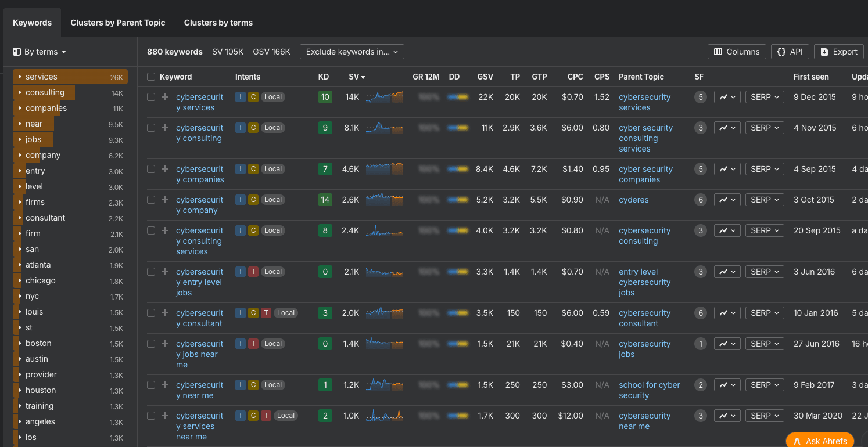Click the DD color bar in first row
The image size is (868, 447).
[458, 97]
